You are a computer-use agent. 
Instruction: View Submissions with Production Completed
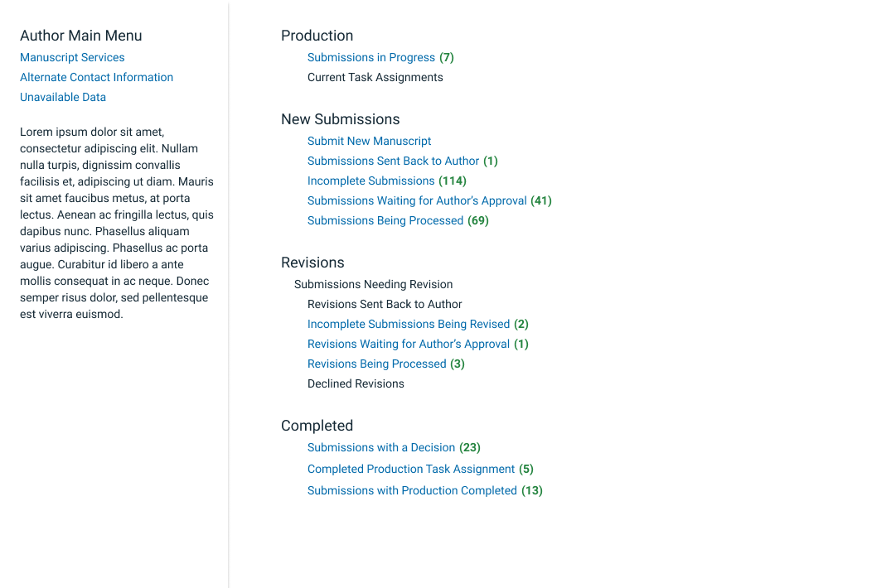point(425,490)
